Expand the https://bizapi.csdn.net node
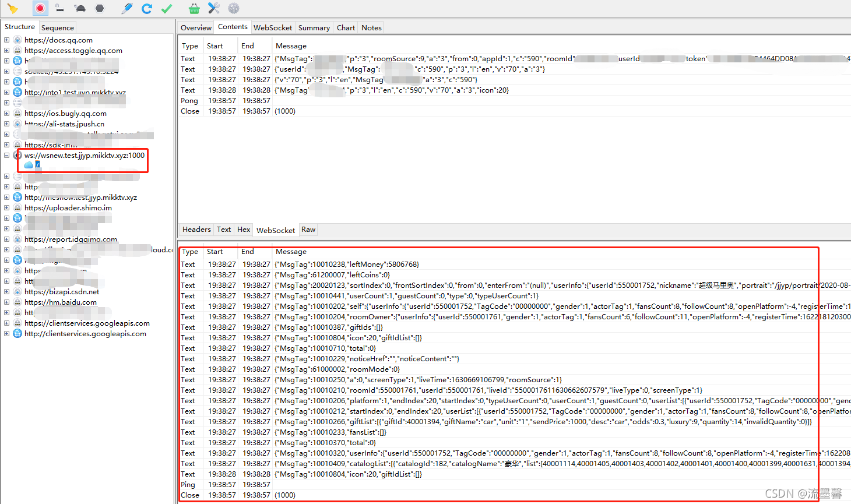The image size is (851, 504). (6, 292)
